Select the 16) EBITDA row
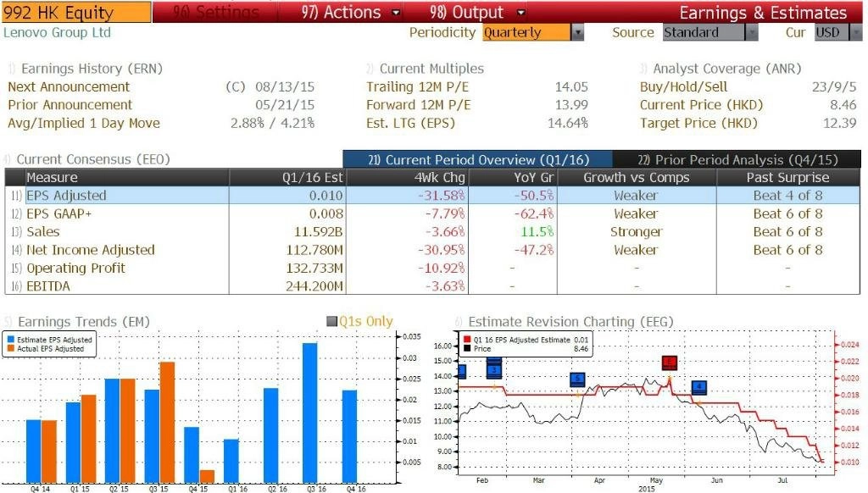The width and height of the screenshot is (868, 493). point(433,286)
